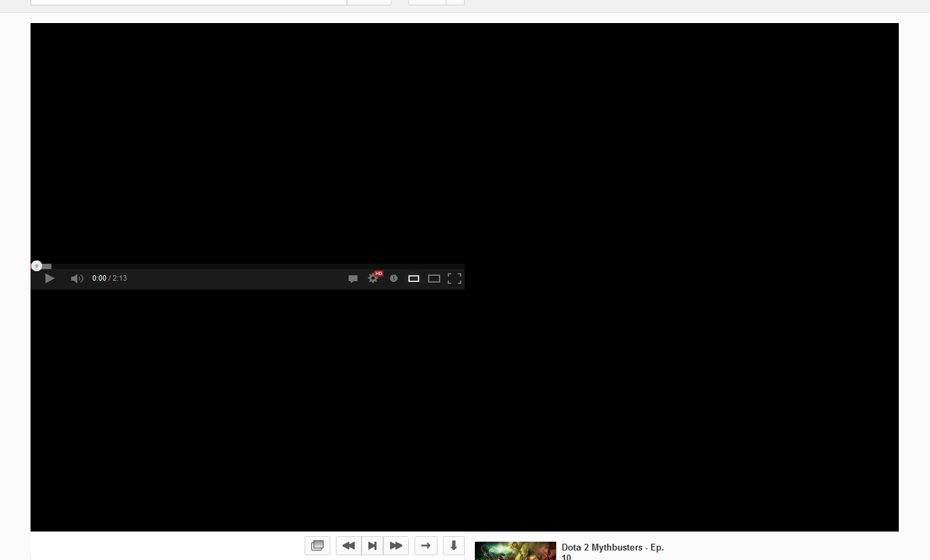The height and width of the screenshot is (560, 930).
Task: Open the Dota 2 Mythbusters - Ep. 10 link
Action: 613,553
